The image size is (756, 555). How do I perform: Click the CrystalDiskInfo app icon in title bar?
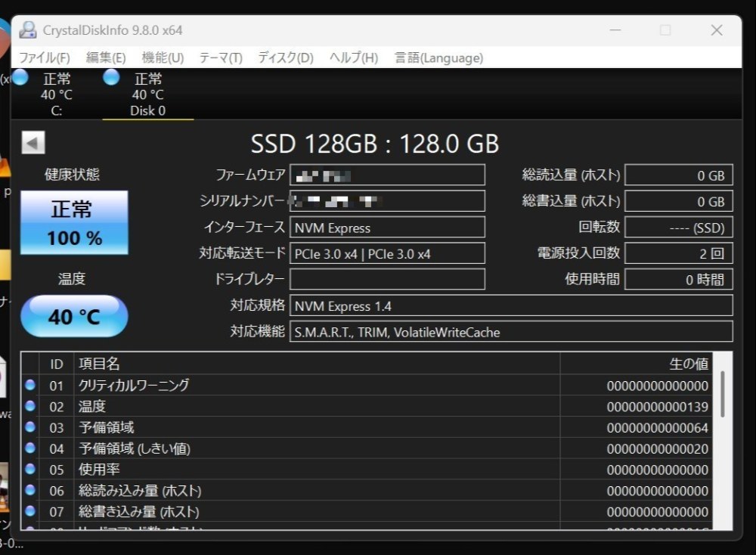[27, 30]
